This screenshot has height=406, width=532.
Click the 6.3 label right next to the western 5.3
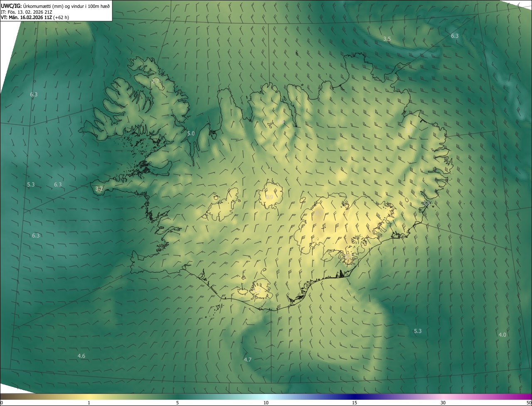[x=58, y=185]
